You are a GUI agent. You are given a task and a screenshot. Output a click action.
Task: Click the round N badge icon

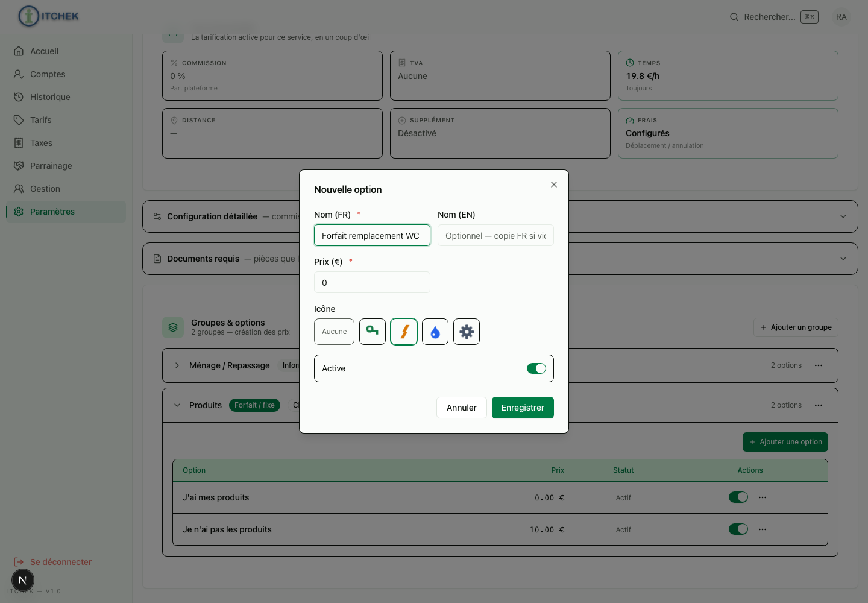tap(23, 581)
